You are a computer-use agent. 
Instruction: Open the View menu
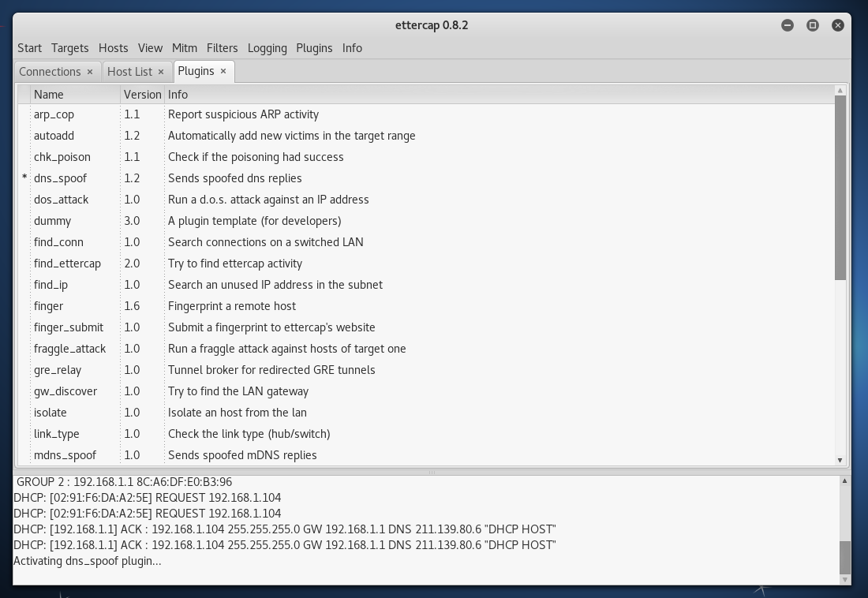point(150,48)
